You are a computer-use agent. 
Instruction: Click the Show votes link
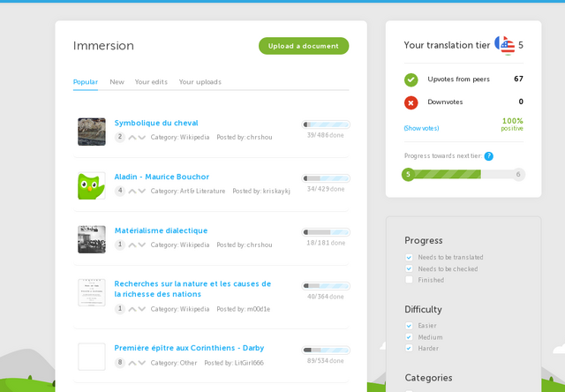[x=421, y=128]
